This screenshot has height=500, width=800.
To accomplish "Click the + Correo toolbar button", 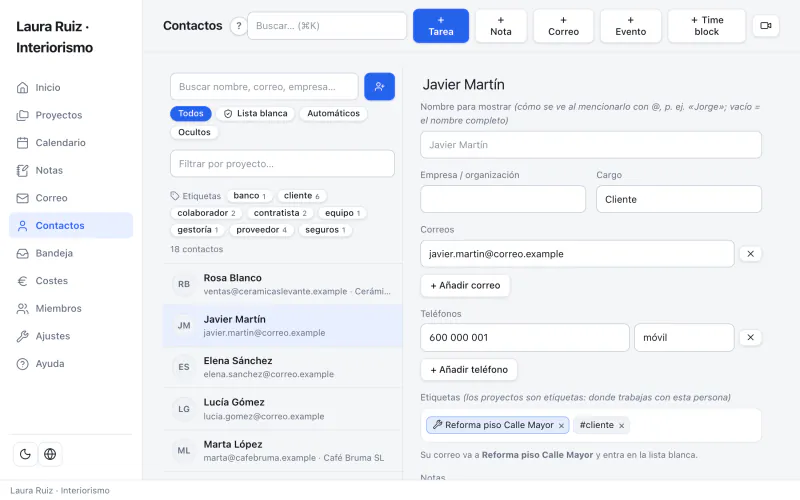I will point(563,26).
